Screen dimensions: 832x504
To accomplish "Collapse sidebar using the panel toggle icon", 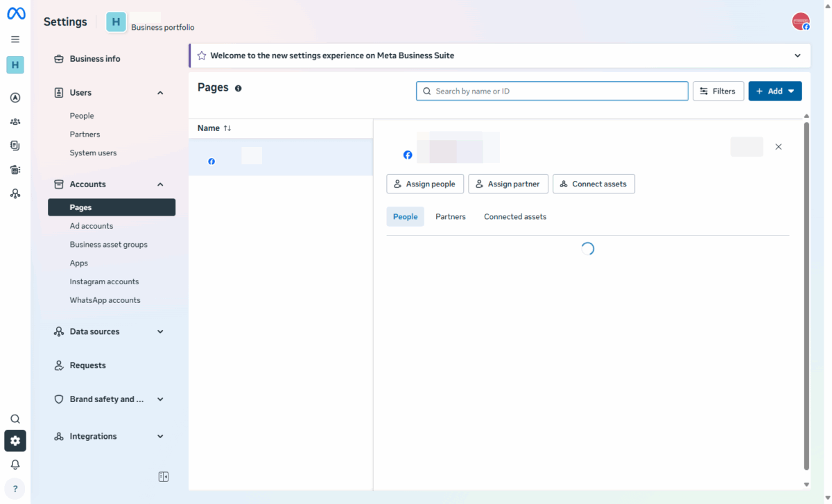I will [164, 477].
